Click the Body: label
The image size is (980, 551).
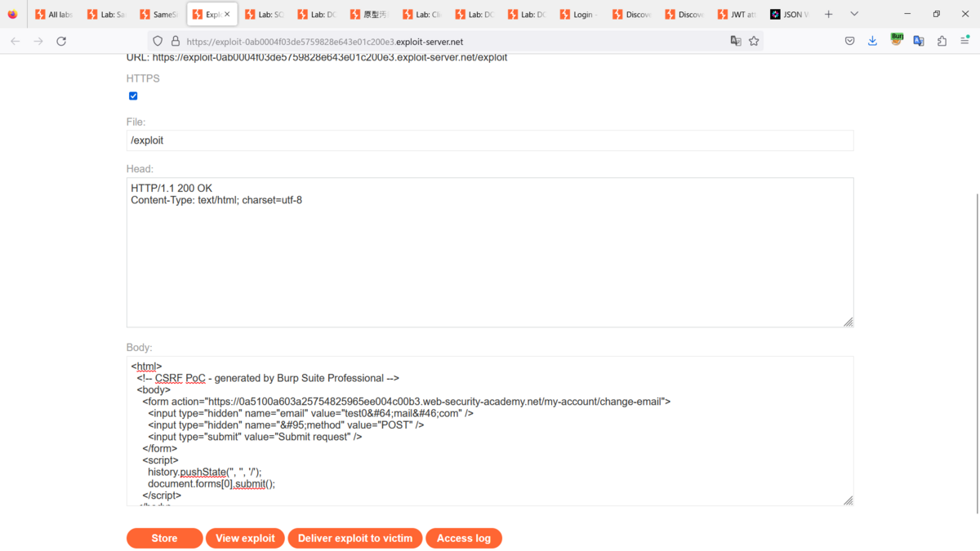pyautogui.click(x=140, y=348)
